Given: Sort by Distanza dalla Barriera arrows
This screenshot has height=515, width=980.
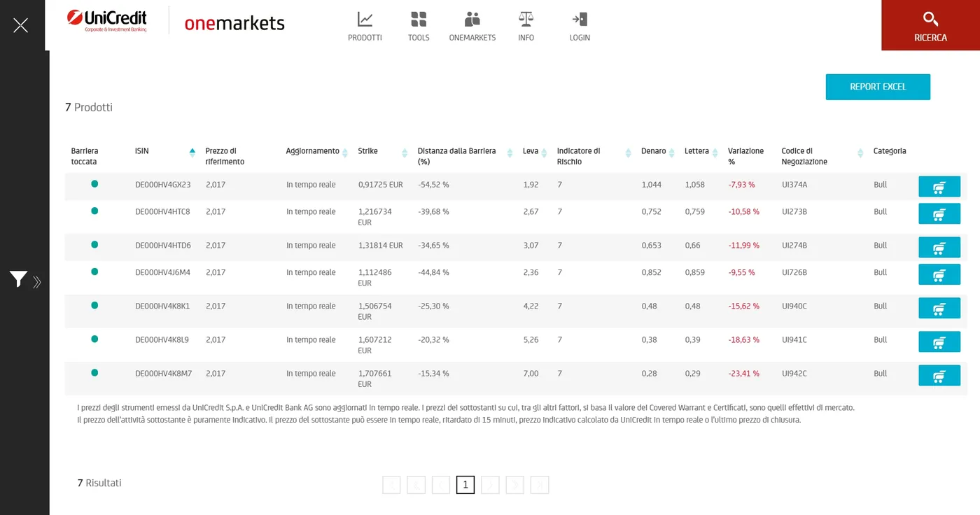Looking at the screenshot, I should (510, 153).
